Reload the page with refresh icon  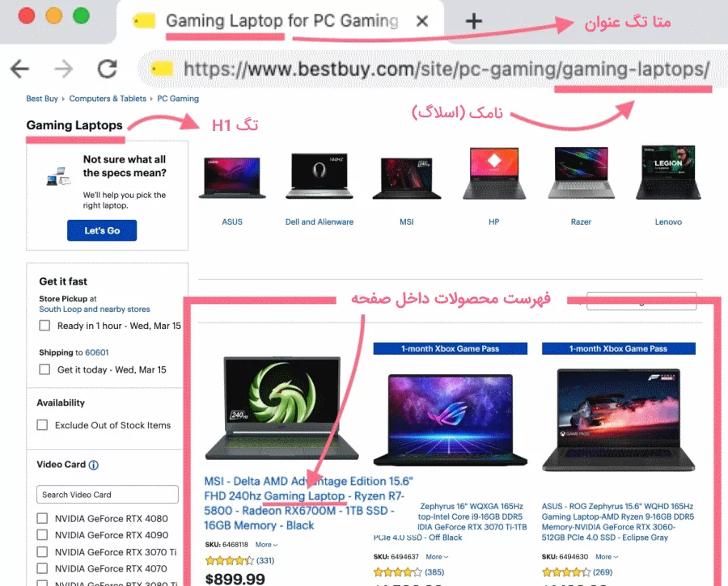point(108,69)
